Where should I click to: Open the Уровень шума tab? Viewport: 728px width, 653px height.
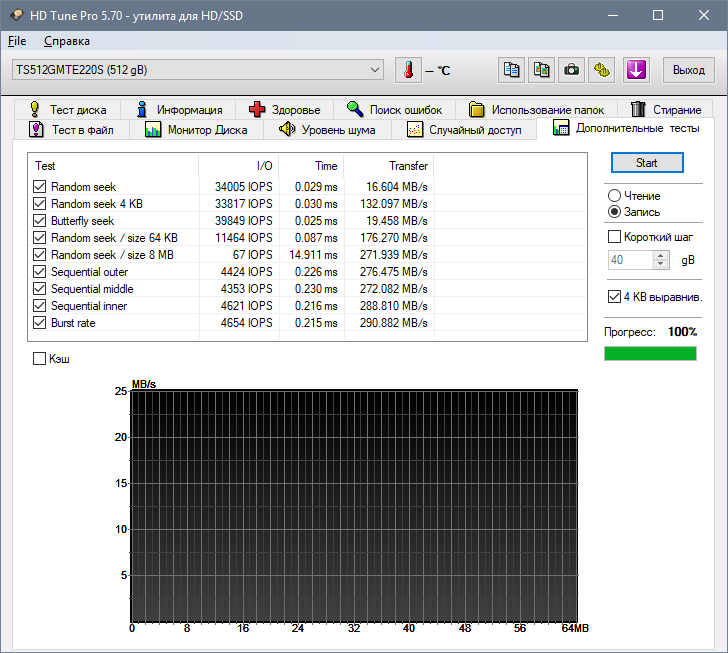[x=327, y=130]
